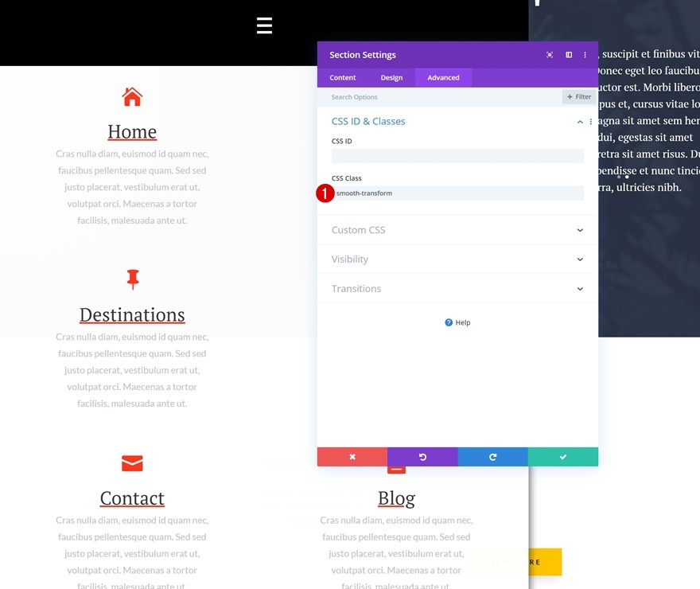Save settings with the green checkmark button

pos(563,457)
